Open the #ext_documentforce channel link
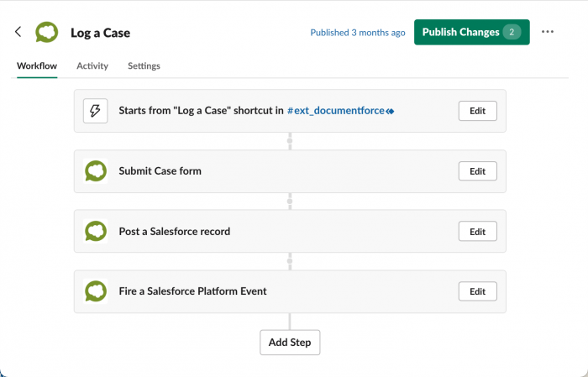Viewport: 588px width, 377px height. point(336,111)
